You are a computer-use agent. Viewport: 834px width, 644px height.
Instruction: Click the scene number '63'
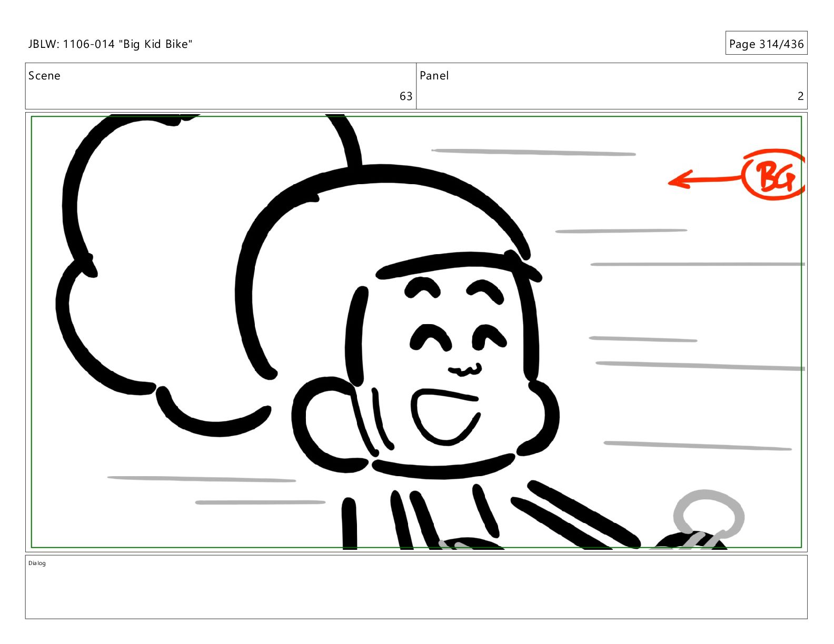click(x=406, y=96)
